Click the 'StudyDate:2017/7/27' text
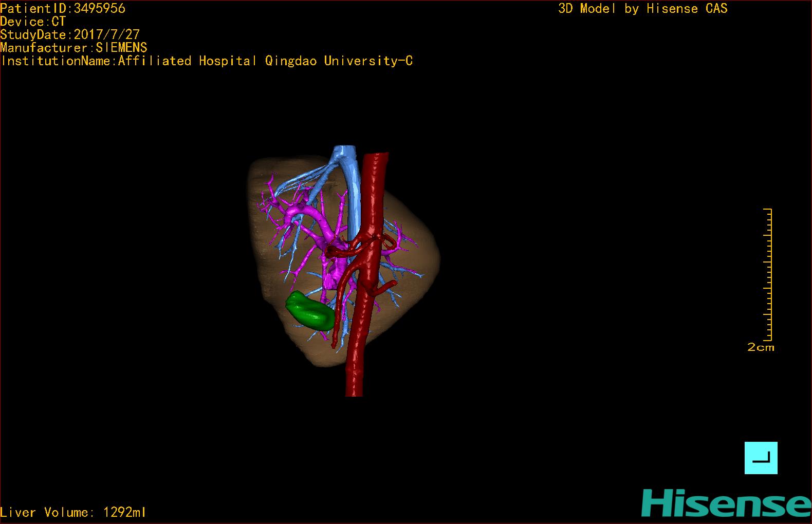The image size is (812, 524). (70, 34)
